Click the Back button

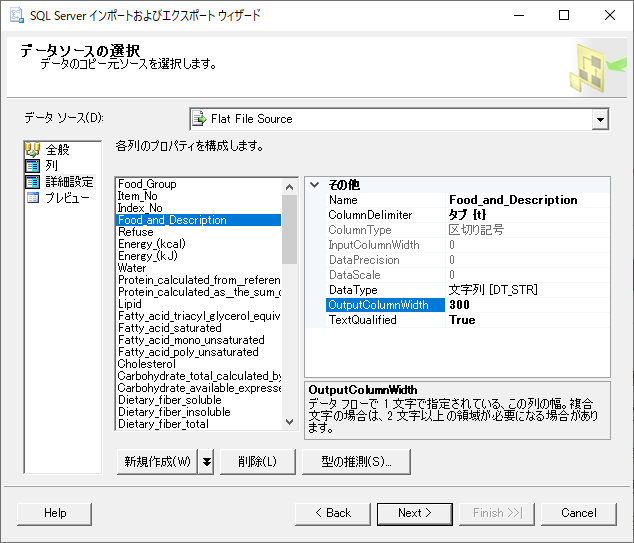pyautogui.click(x=332, y=513)
